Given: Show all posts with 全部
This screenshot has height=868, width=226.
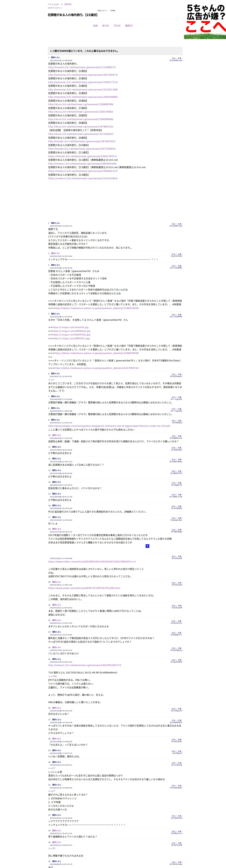Looking at the screenshot, I should pyautogui.click(x=95, y=26).
